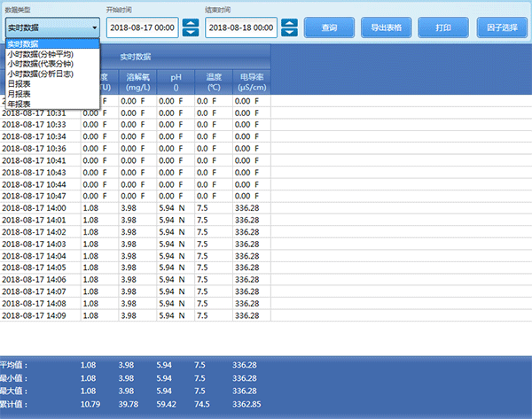Viewport: 532px width, 419px height.
Task: Click the 导出表格 export button
Action: (386, 27)
